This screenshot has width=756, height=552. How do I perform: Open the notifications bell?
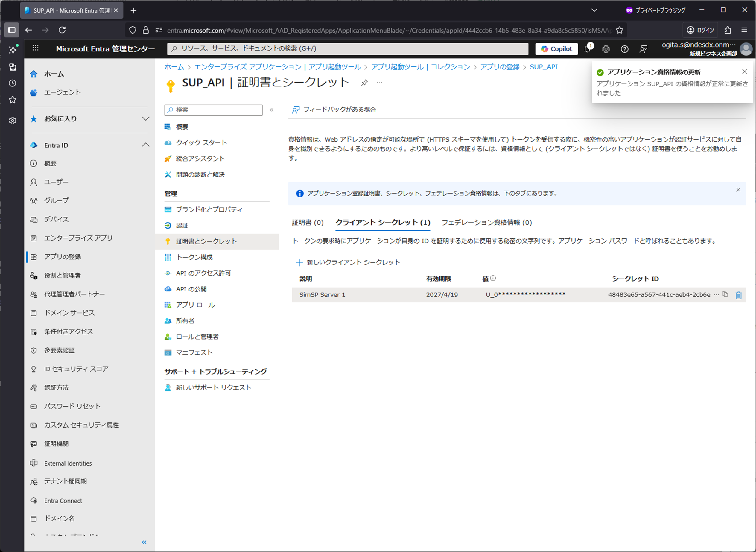click(x=587, y=49)
